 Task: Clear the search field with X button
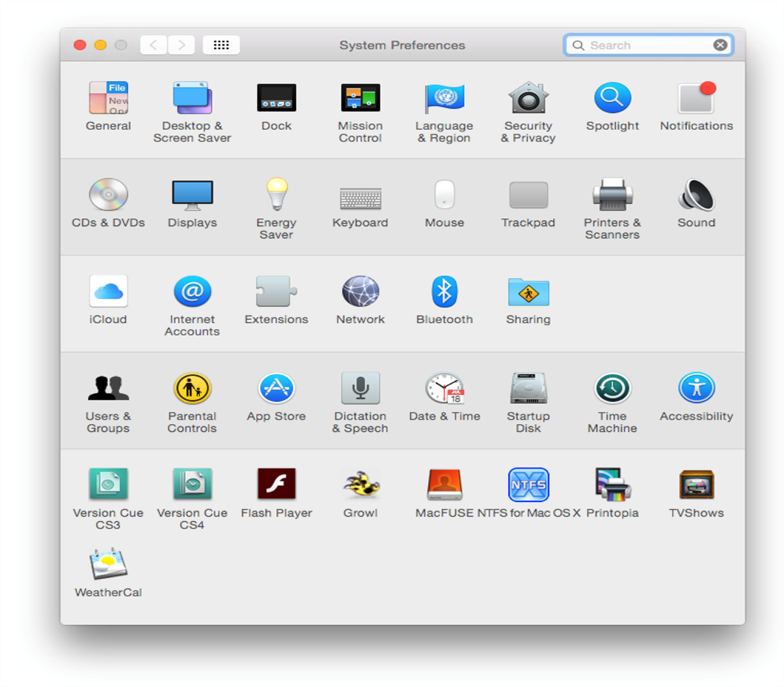click(720, 46)
